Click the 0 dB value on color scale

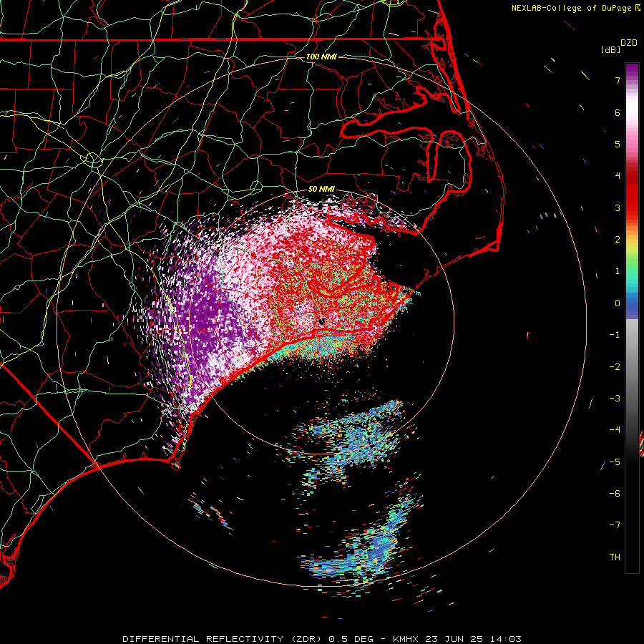click(618, 303)
